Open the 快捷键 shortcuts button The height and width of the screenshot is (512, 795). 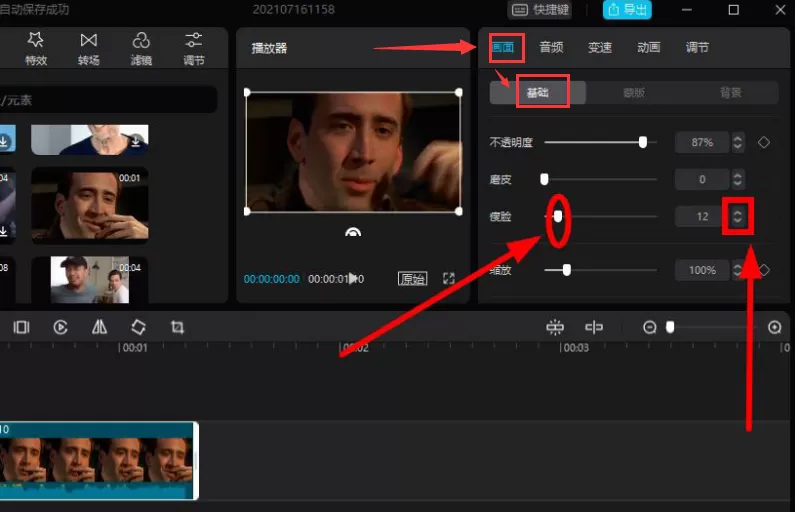[x=540, y=10]
